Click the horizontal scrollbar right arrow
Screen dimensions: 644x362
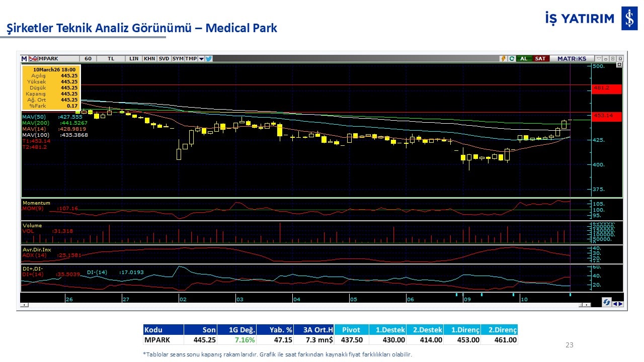click(587, 305)
